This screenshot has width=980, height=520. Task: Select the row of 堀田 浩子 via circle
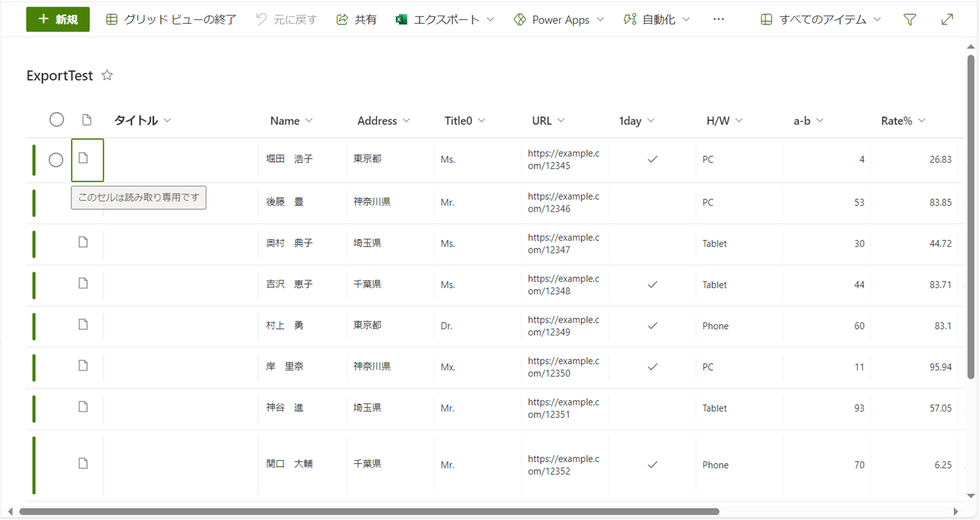(x=56, y=160)
